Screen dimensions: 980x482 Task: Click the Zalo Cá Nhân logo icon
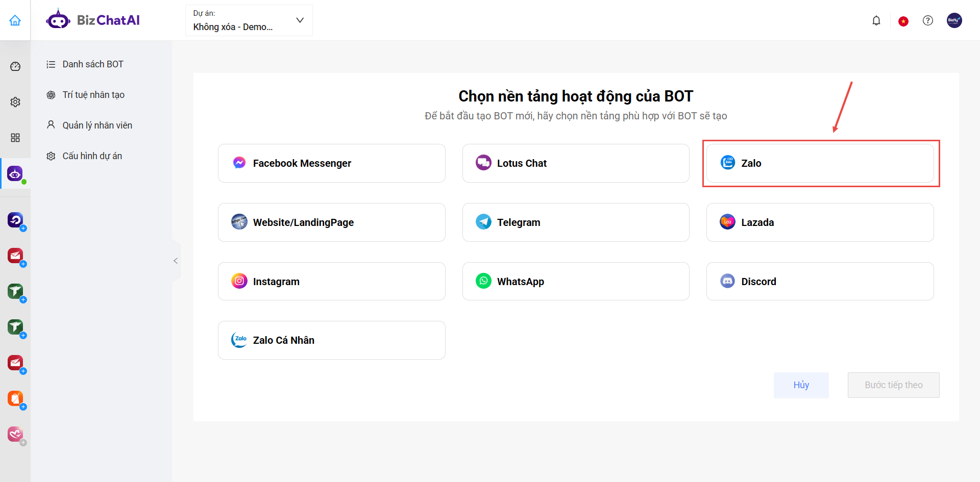[x=239, y=340]
